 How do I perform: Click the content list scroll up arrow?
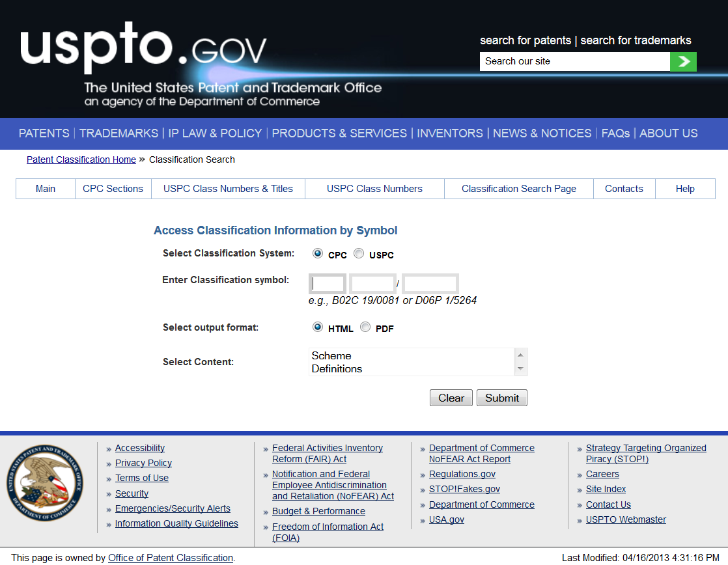tap(520, 355)
